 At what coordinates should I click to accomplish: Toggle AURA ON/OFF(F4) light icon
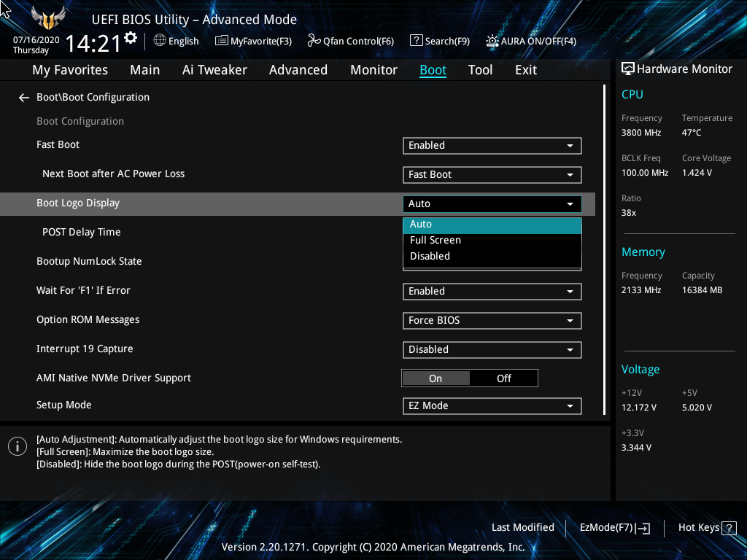[492, 41]
